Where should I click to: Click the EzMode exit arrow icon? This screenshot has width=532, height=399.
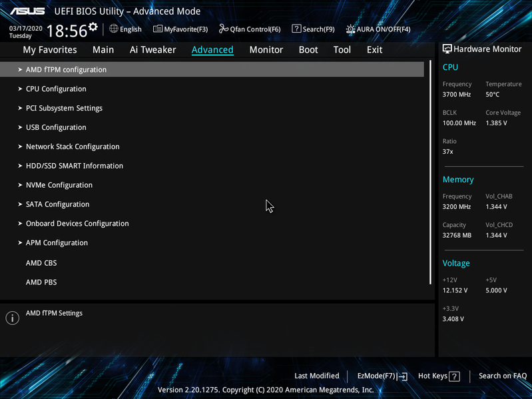[402, 376]
